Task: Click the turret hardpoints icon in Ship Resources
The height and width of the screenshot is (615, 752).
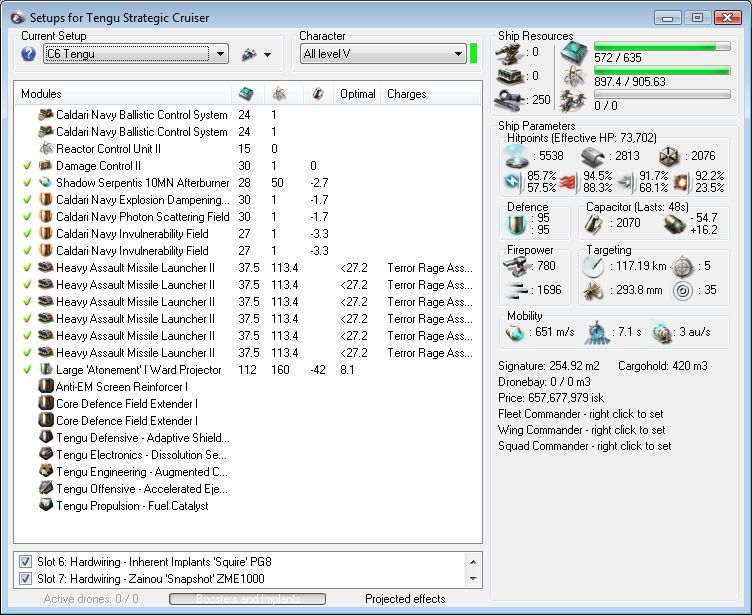Action: 509,53
